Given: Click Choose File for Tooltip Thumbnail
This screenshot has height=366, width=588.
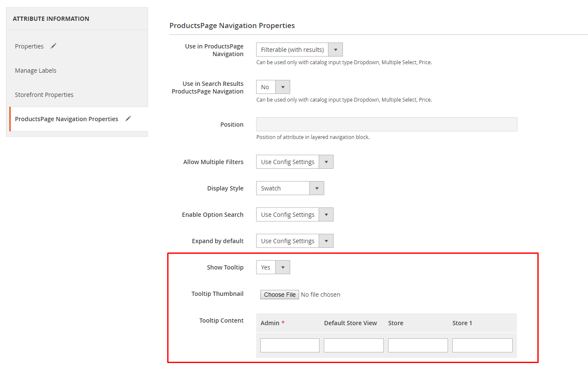Looking at the screenshot, I should pos(280,295).
